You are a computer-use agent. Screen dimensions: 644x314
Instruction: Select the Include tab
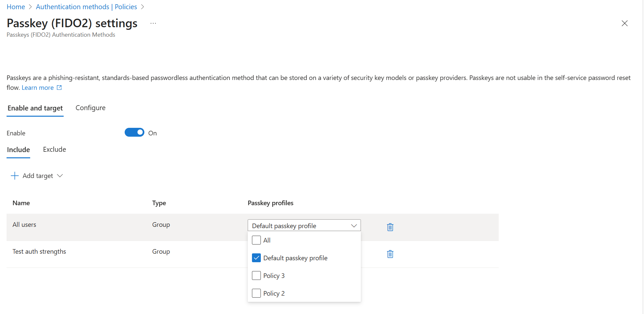(x=18, y=150)
